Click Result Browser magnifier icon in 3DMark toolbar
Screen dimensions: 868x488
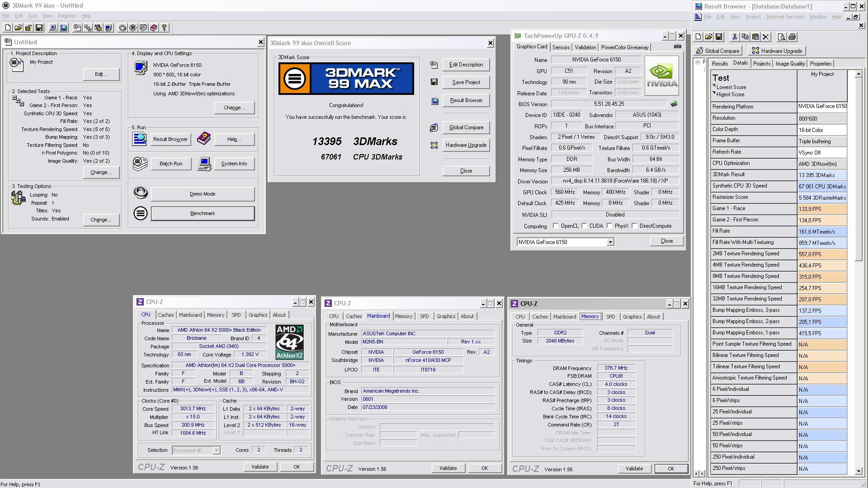(63, 28)
